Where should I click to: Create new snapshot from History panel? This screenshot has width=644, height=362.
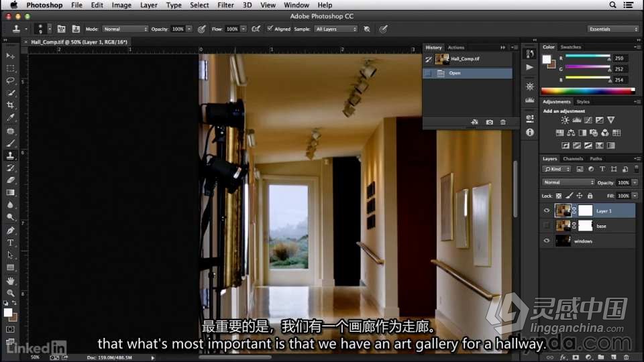click(489, 122)
